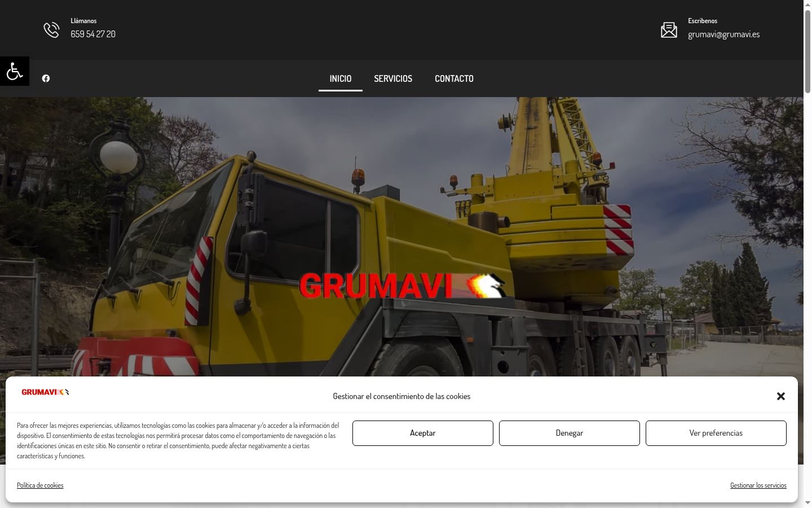Reject cookies with the Denegar button
The image size is (812, 508).
pyautogui.click(x=570, y=433)
